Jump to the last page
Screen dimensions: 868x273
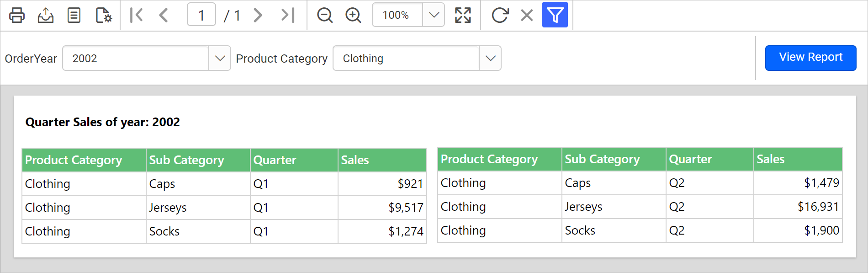pos(287,15)
